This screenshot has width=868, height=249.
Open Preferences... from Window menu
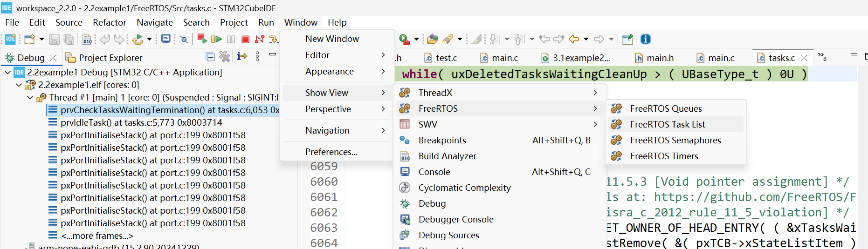[x=337, y=152]
